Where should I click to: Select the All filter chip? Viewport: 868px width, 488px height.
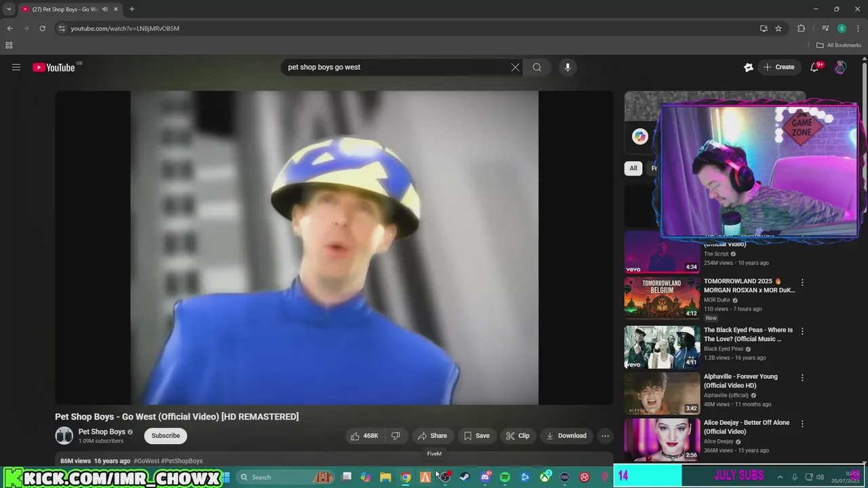633,168
